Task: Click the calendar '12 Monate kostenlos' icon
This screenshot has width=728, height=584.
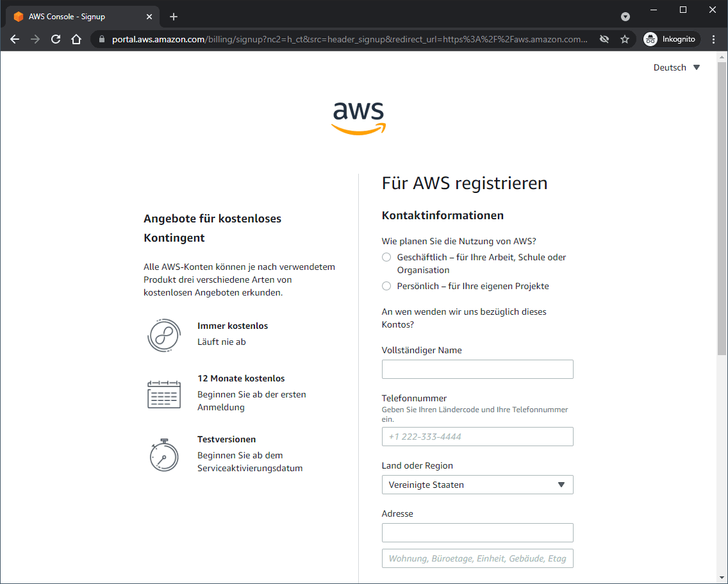Action: tap(163, 394)
